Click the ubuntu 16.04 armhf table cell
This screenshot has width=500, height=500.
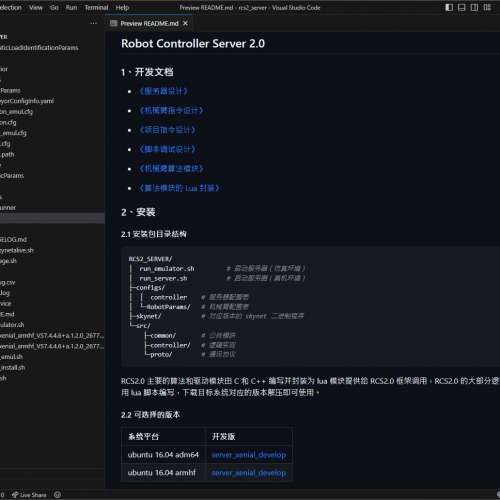point(163,473)
